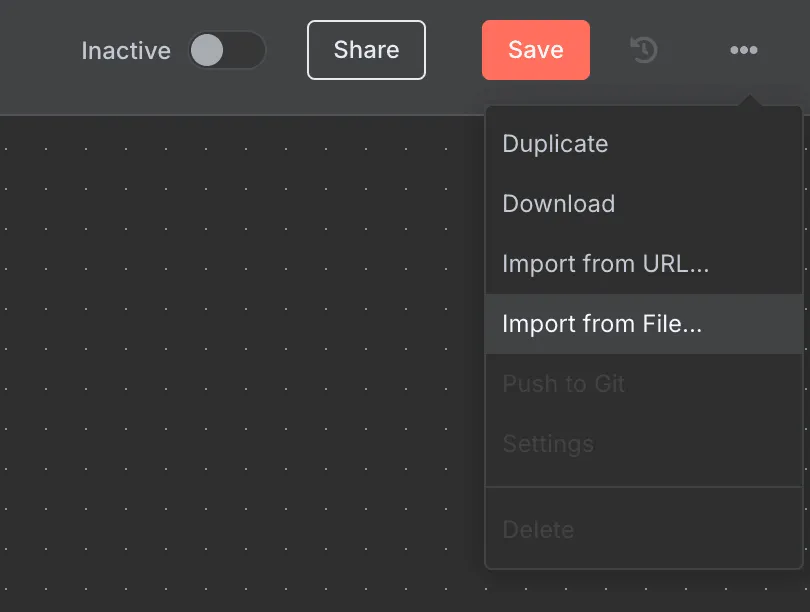Image resolution: width=810 pixels, height=612 pixels.
Task: Click the ellipsis icon to close the menu
Action: click(x=743, y=49)
